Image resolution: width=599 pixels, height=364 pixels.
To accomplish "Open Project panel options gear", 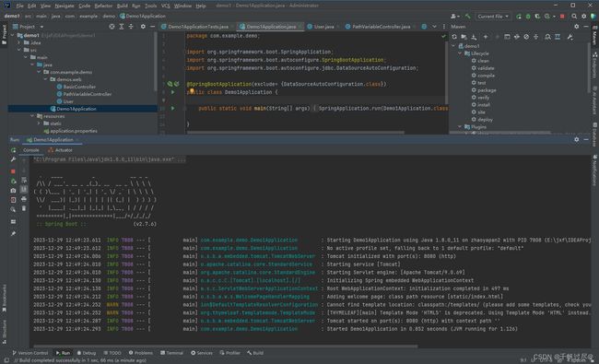I will 143,27.
